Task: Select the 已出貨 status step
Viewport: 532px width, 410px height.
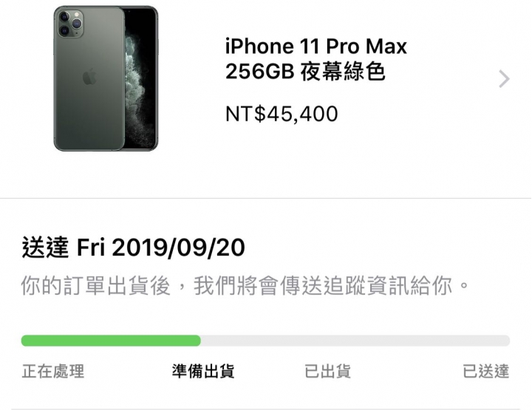Action: point(327,371)
